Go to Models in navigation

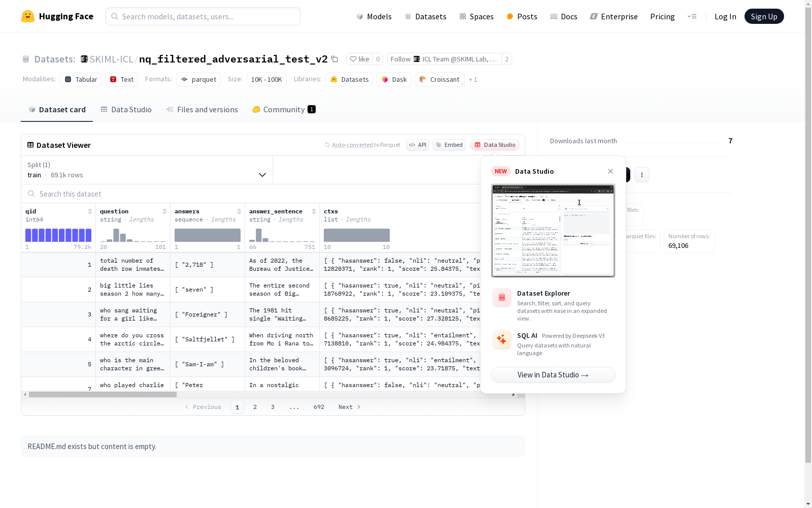click(374, 16)
